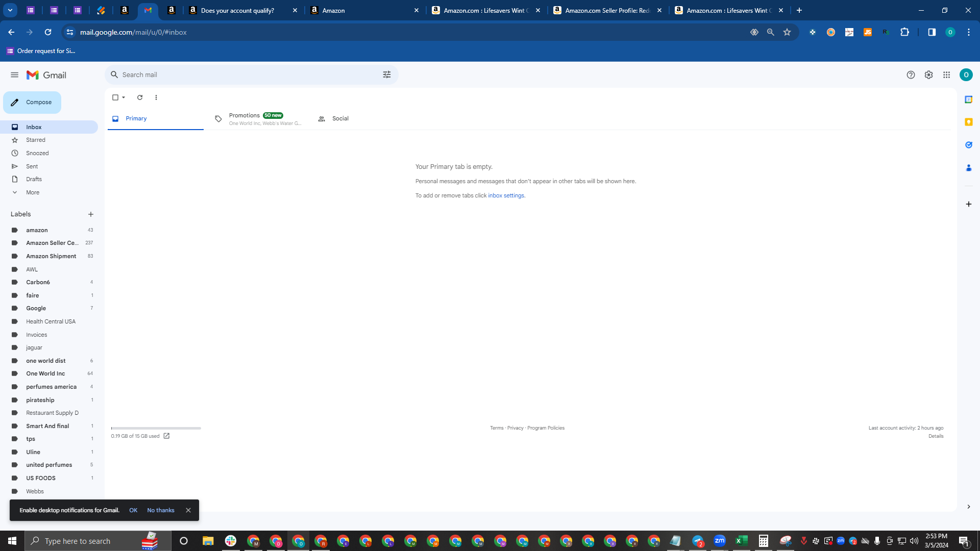Open the 'Amazon.com Seller Profile' browser tab
Image resolution: width=980 pixels, height=551 pixels.
click(607, 10)
